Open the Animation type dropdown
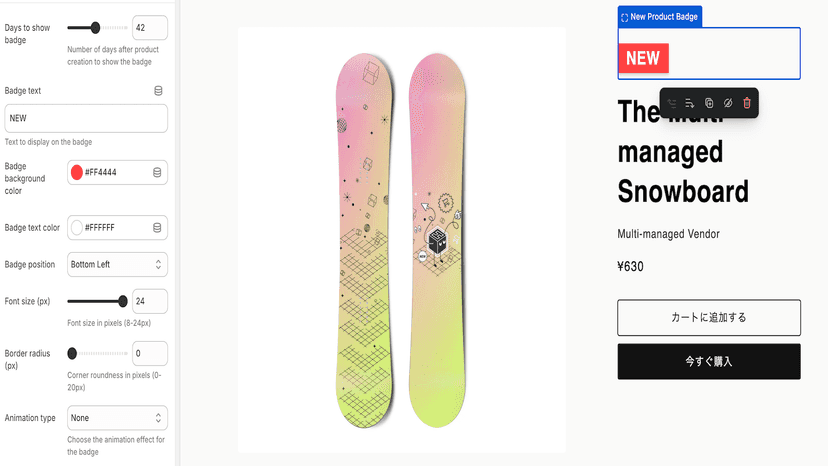This screenshot has height=466, width=828. (117, 418)
